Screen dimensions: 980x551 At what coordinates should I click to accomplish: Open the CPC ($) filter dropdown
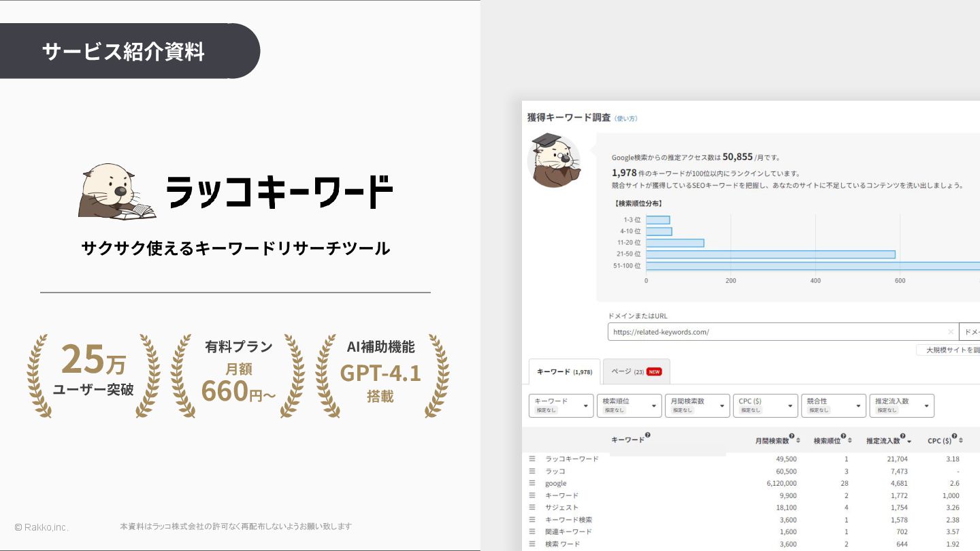click(x=766, y=405)
